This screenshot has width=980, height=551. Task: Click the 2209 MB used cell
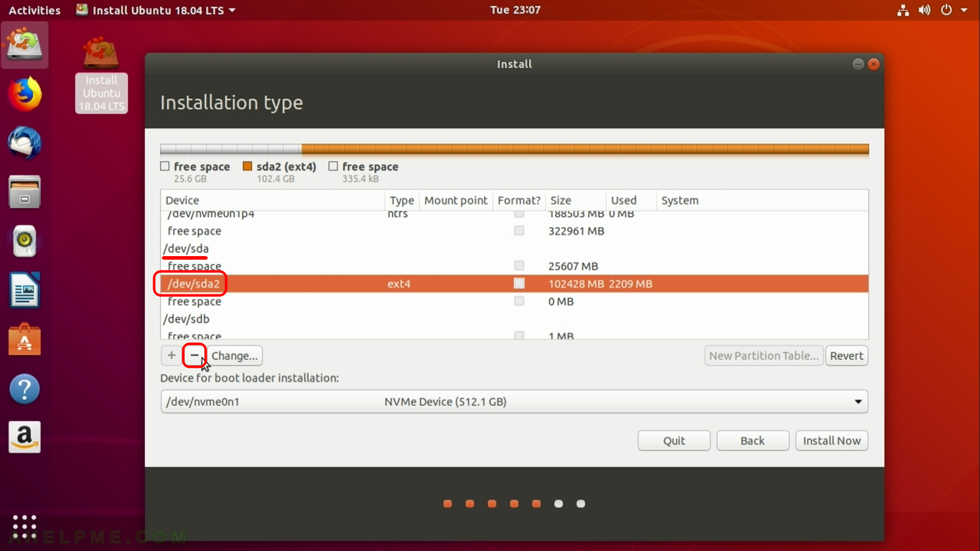[630, 284]
